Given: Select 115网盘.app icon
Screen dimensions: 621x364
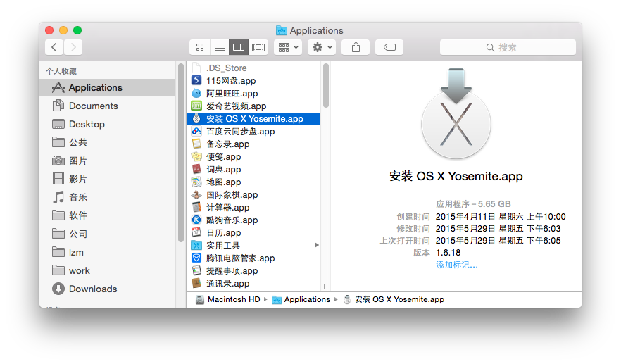Looking at the screenshot, I should [x=196, y=80].
